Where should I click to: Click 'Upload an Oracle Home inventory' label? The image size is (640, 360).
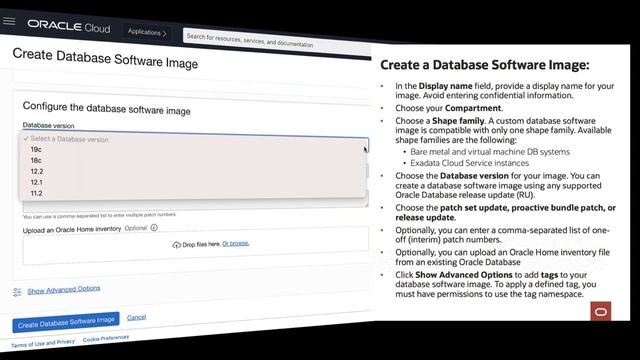(x=72, y=230)
